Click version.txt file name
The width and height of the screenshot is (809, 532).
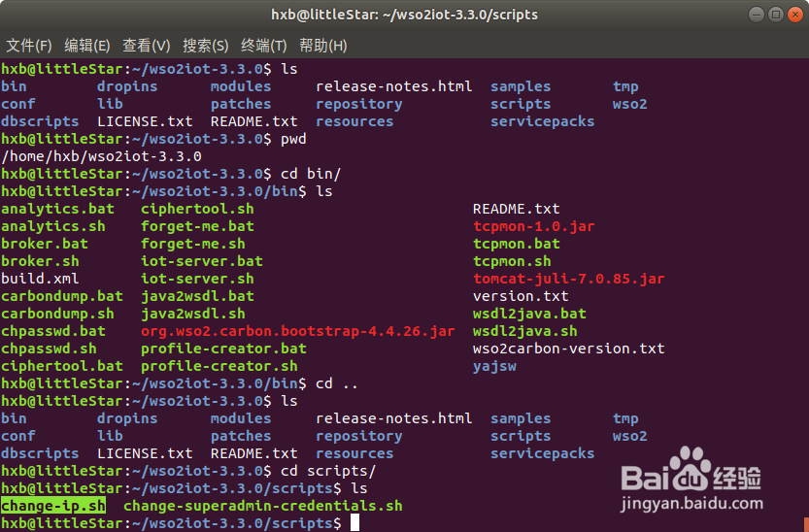point(521,296)
